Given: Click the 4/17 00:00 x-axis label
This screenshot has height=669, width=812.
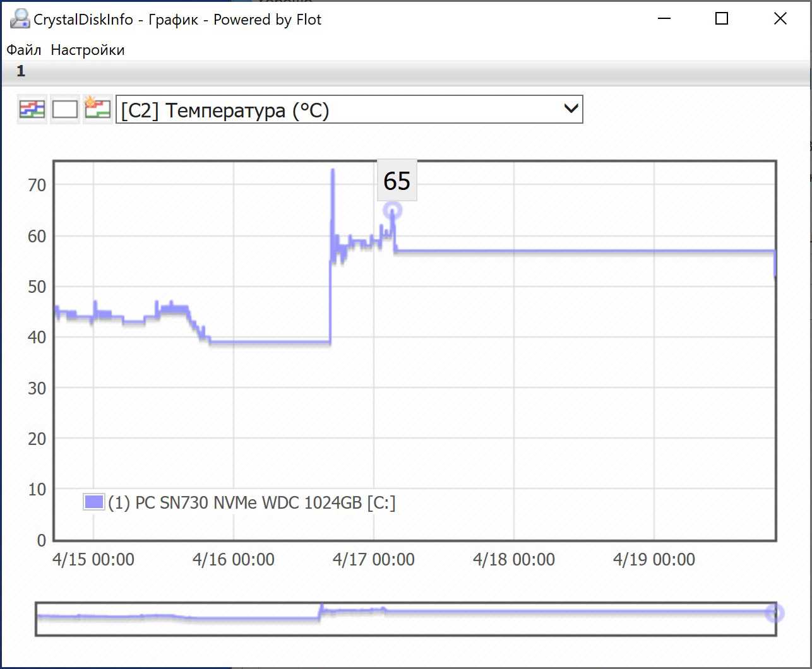Looking at the screenshot, I should pyautogui.click(x=373, y=559).
